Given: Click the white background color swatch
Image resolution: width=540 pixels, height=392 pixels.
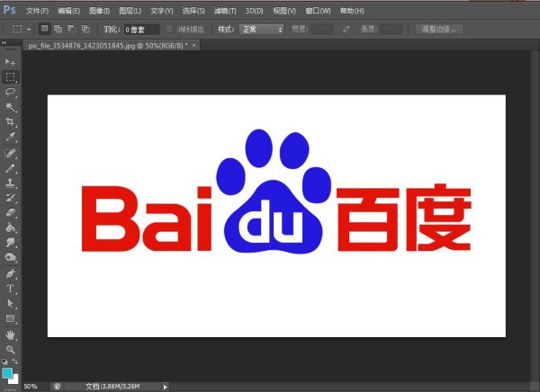Looking at the screenshot, I should pyautogui.click(x=14, y=380).
